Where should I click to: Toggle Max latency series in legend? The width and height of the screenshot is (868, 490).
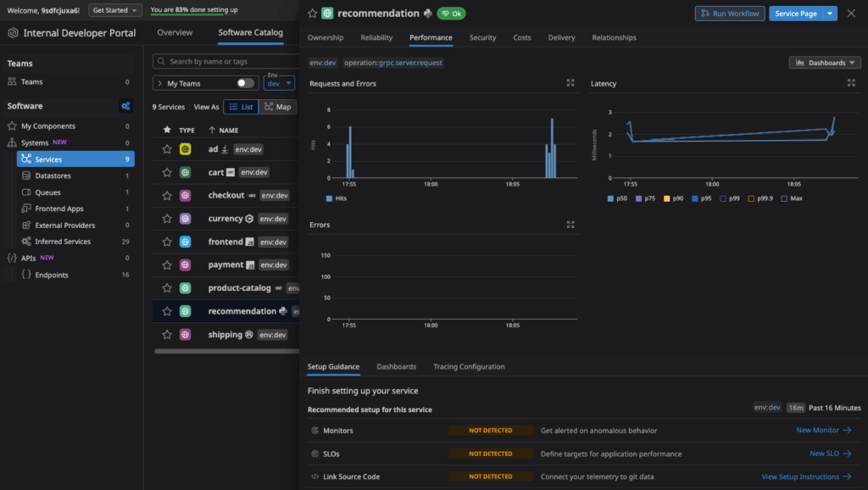point(791,198)
